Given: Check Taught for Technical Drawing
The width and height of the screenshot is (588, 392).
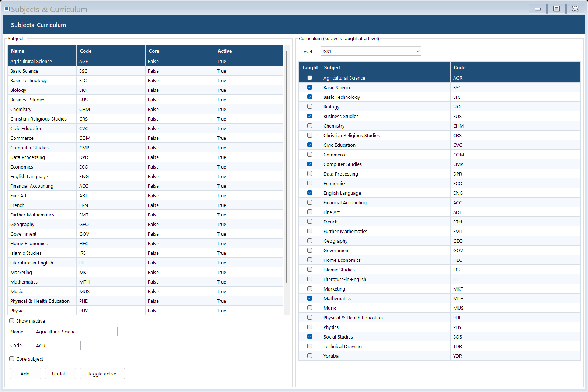Looking at the screenshot, I should (x=309, y=346).
